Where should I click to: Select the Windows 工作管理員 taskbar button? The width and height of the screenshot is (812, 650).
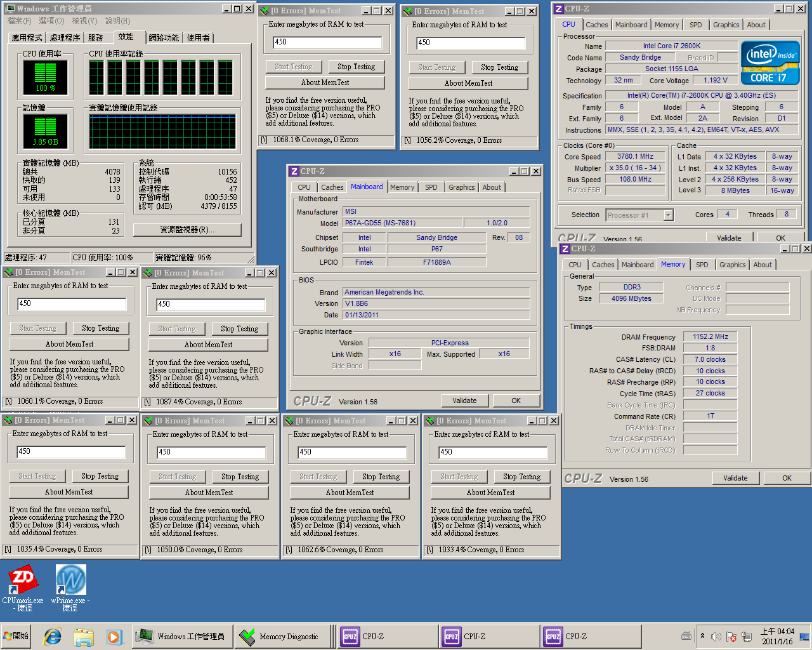(182, 636)
